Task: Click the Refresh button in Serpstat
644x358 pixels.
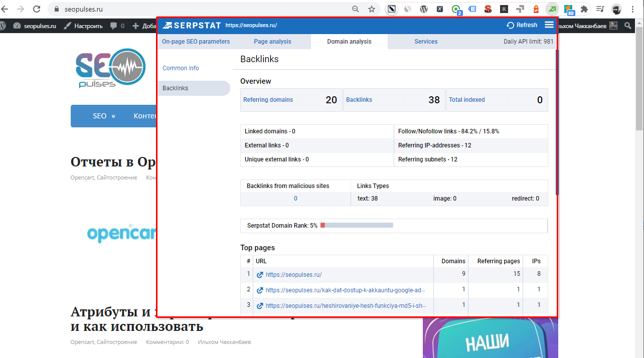Action: tap(522, 25)
